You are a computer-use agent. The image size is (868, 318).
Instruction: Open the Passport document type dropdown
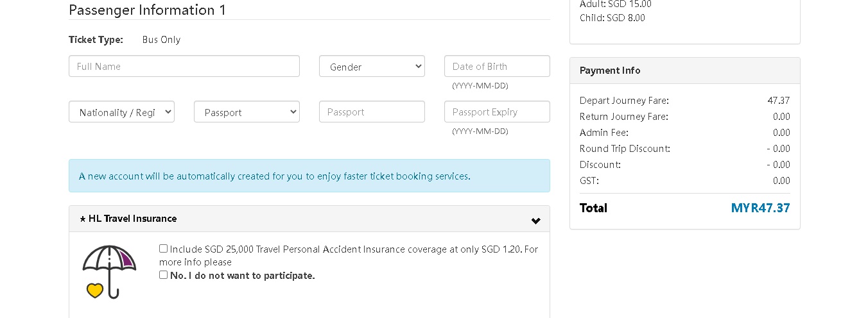tap(247, 112)
